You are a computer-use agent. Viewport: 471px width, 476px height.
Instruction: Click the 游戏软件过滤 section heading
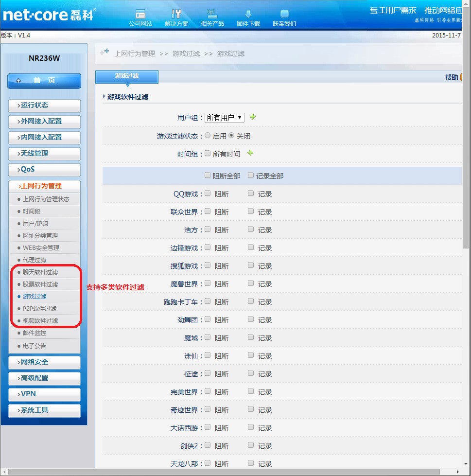tap(128, 97)
